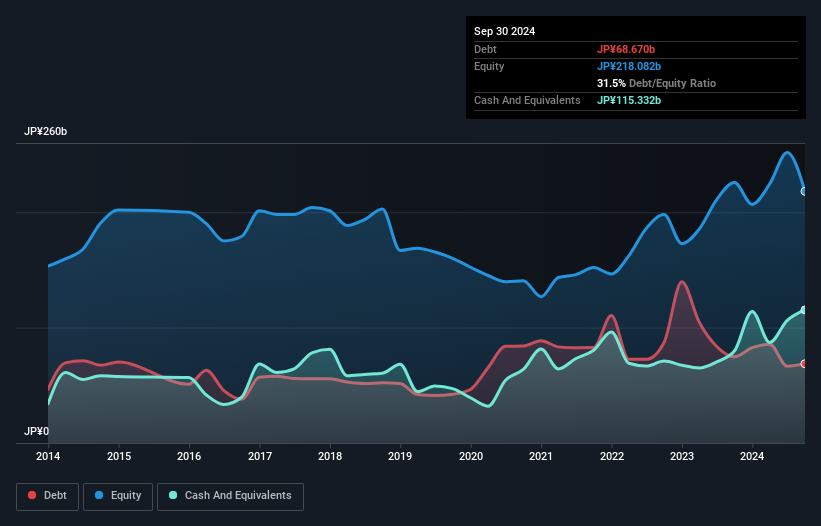Click Cash And Equivalents label in tooltip

tap(527, 100)
